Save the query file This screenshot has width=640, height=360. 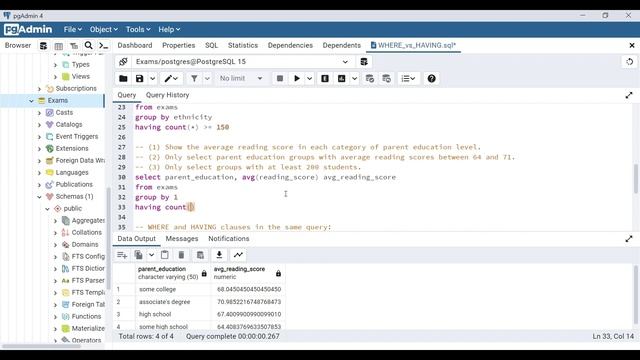(x=140, y=78)
